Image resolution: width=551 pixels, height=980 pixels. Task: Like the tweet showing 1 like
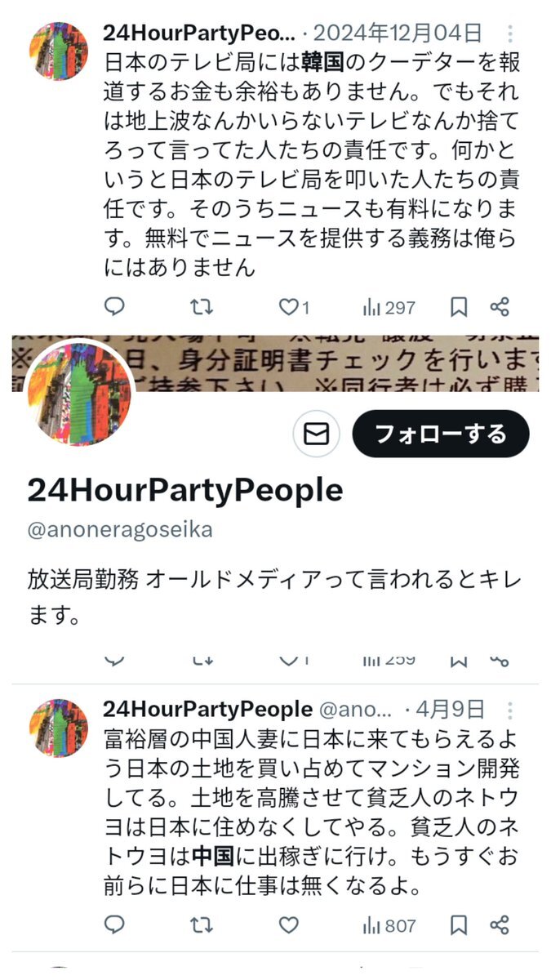[x=295, y=307]
